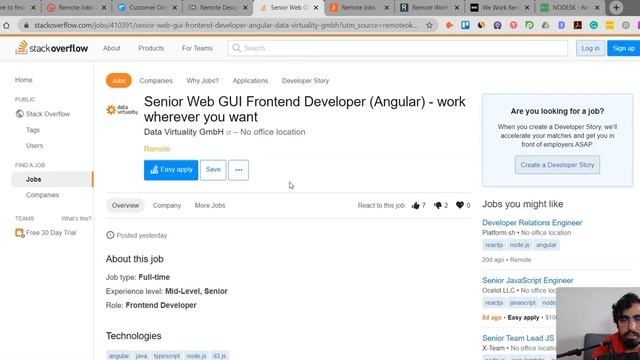Viewport: 640px width, 360px height.
Task: Open the Data Virtuality GmbH company link
Action: coord(184,132)
